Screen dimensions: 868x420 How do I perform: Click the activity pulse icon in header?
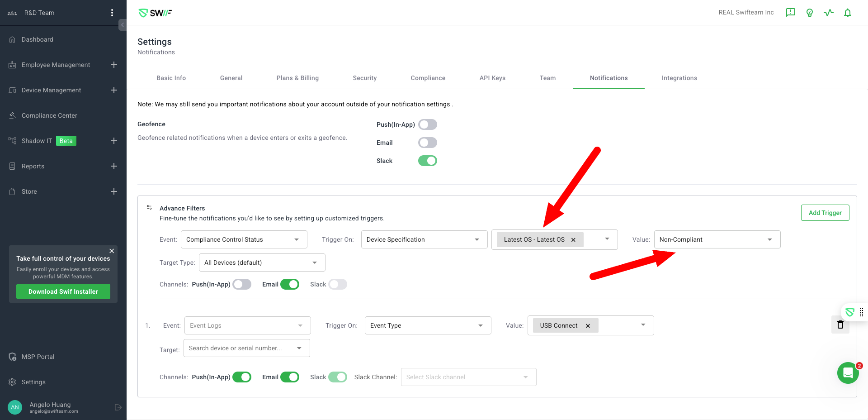tap(828, 13)
